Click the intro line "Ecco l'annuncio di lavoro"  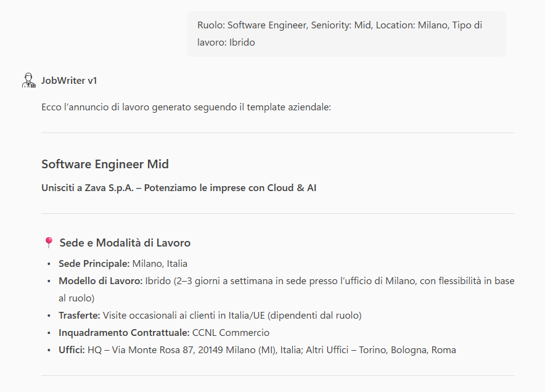click(186, 107)
